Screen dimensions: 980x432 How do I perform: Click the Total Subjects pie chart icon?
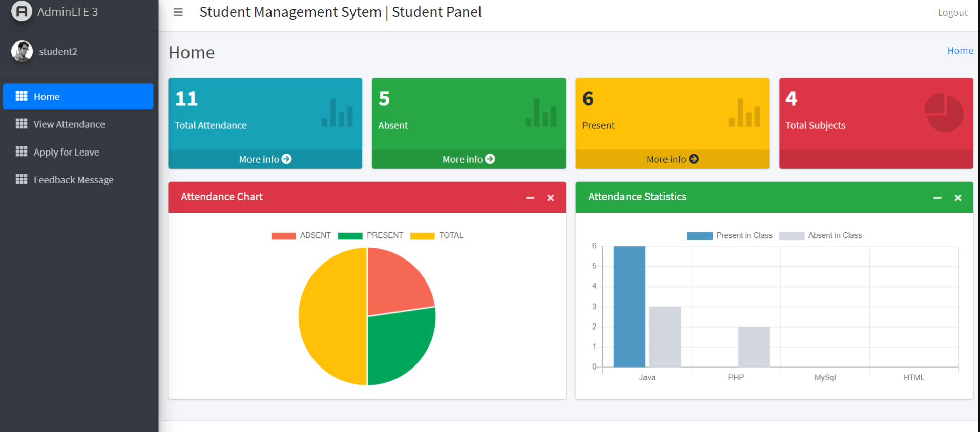[944, 113]
